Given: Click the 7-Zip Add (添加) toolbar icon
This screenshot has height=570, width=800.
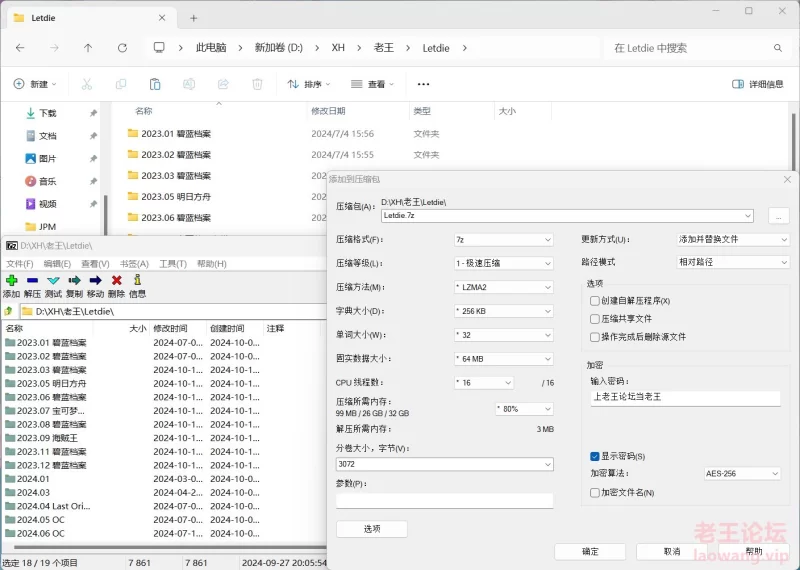Looking at the screenshot, I should coord(12,281).
